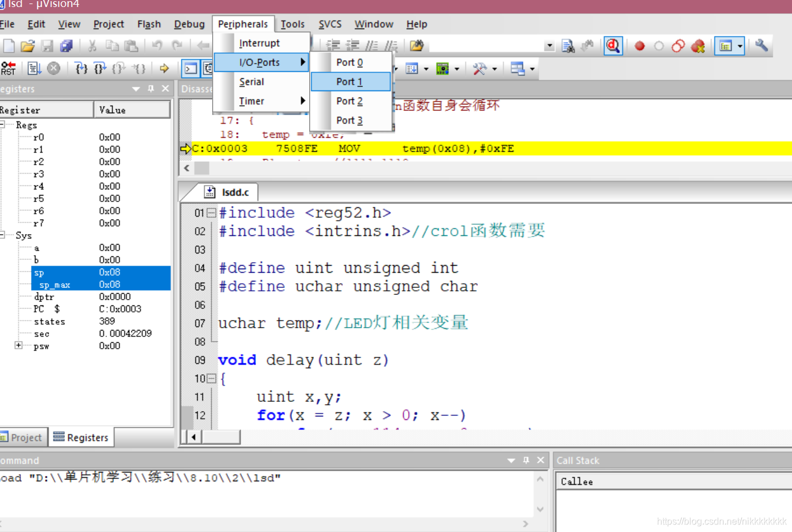Open toolbox dropdown arrow
The height and width of the screenshot is (532, 792).
494,69
